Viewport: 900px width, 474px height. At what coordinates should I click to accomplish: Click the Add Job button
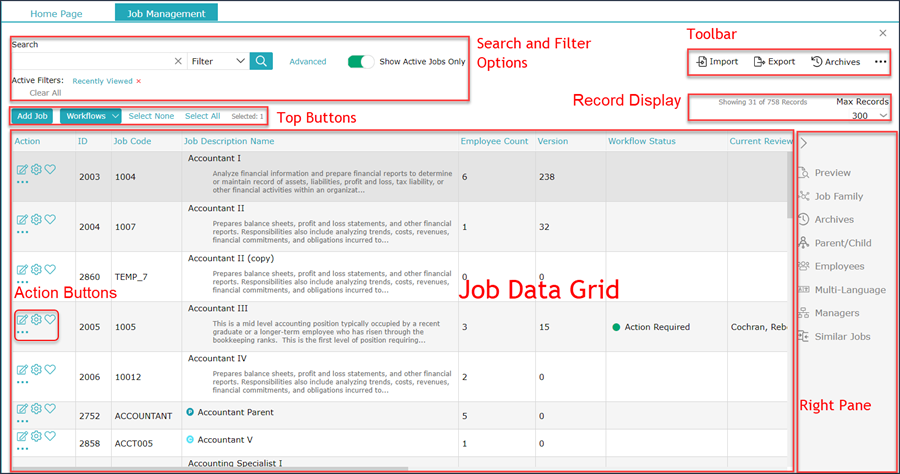coord(32,116)
